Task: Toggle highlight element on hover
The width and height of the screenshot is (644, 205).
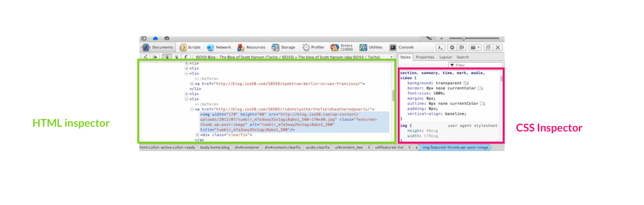Action: pyautogui.click(x=176, y=57)
